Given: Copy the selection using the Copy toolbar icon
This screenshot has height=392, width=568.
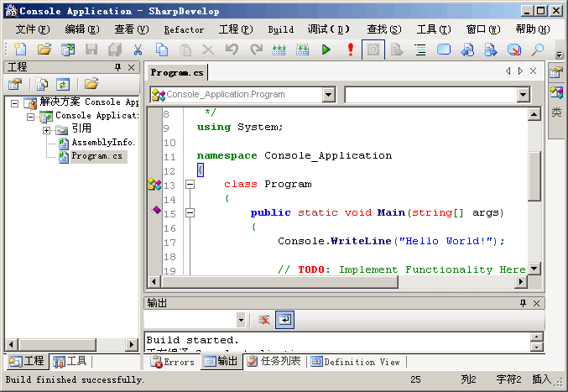Looking at the screenshot, I should click(x=162, y=50).
